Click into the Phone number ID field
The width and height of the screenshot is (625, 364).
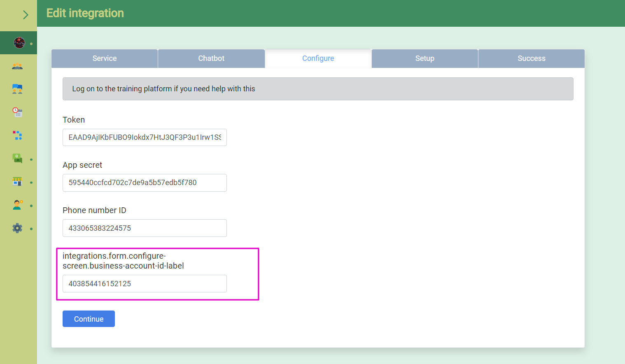145,228
